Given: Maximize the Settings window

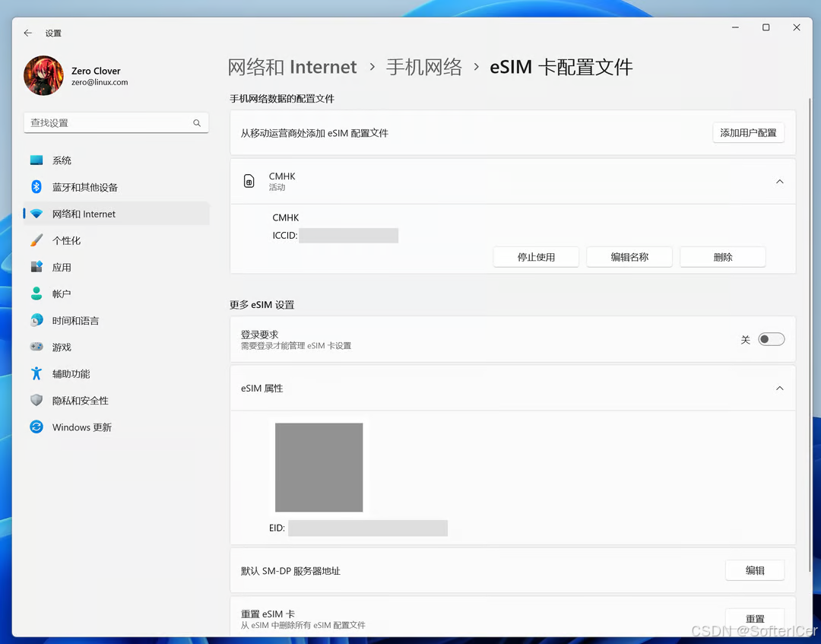Looking at the screenshot, I should (x=766, y=27).
